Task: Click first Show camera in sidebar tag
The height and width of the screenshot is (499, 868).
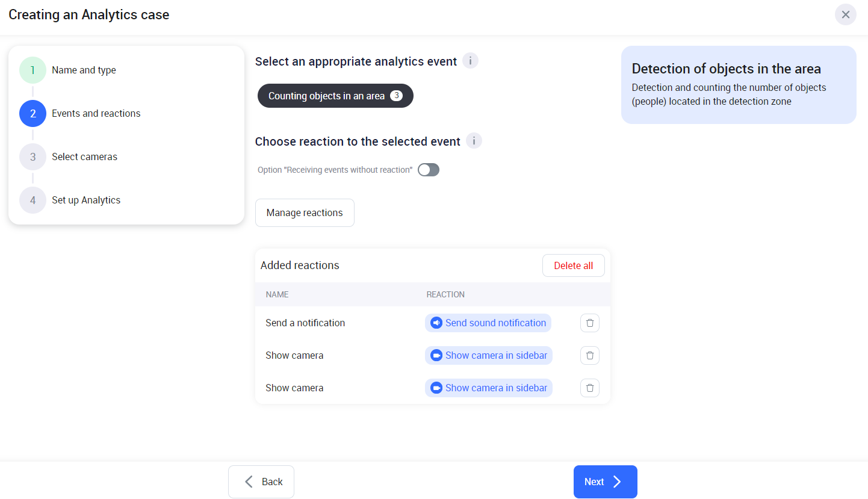Action: click(x=488, y=356)
